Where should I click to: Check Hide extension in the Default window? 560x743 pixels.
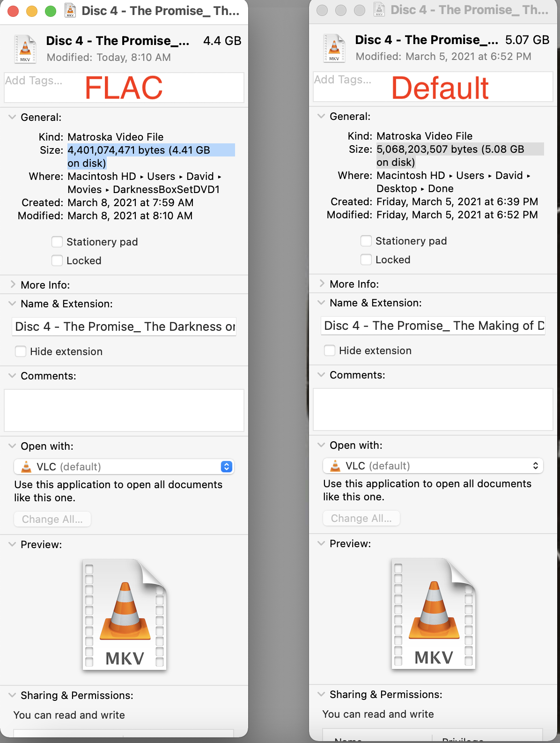tap(330, 350)
